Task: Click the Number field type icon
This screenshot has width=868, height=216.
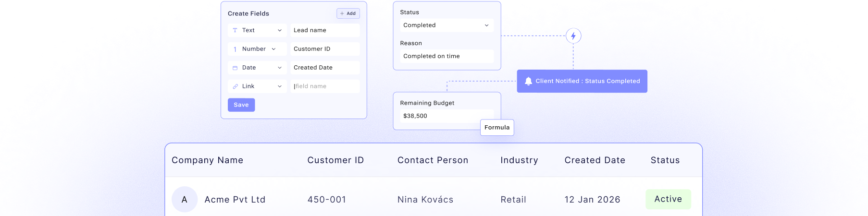Action: coord(235,49)
